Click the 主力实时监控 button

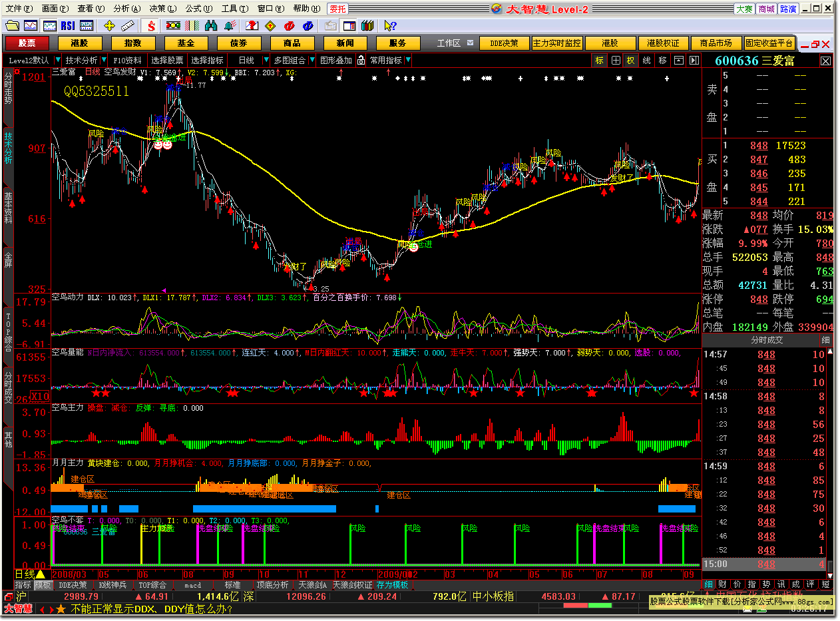(556, 43)
